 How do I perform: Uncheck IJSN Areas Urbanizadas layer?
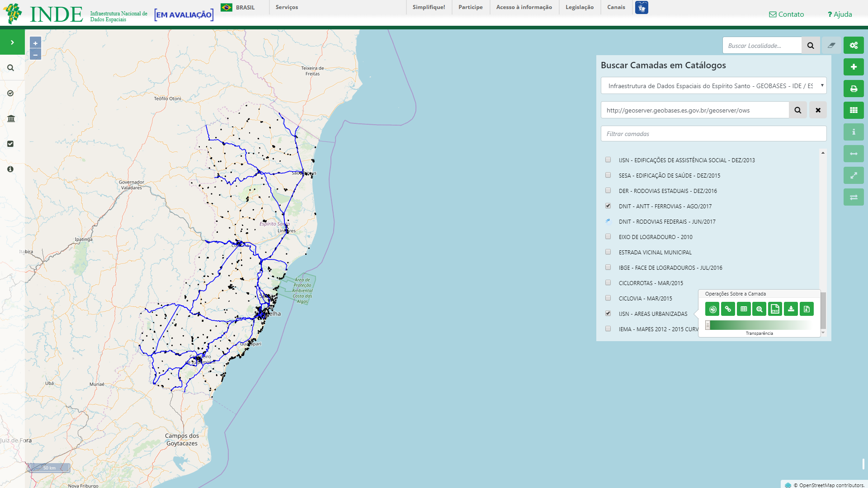pos(608,314)
